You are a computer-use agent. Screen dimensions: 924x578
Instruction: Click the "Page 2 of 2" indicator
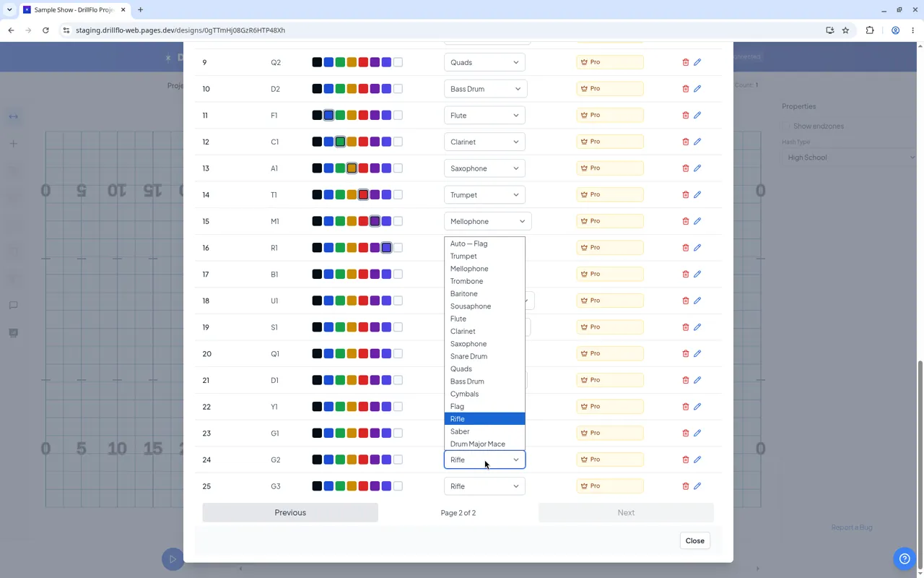coord(458,513)
